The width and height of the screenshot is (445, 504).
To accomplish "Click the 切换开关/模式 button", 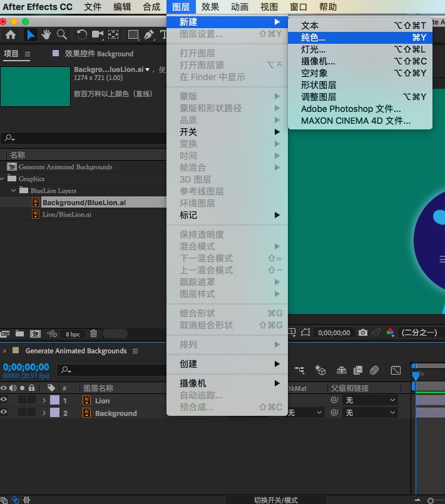I will pyautogui.click(x=275, y=500).
